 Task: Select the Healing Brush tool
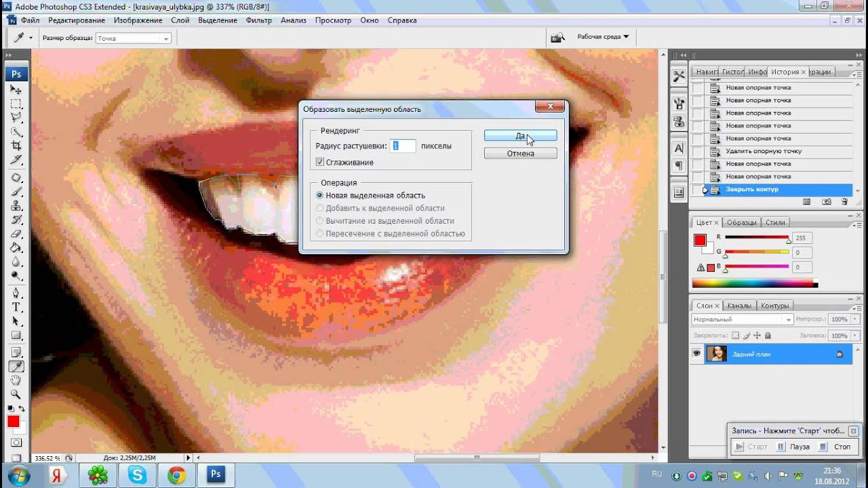point(16,178)
